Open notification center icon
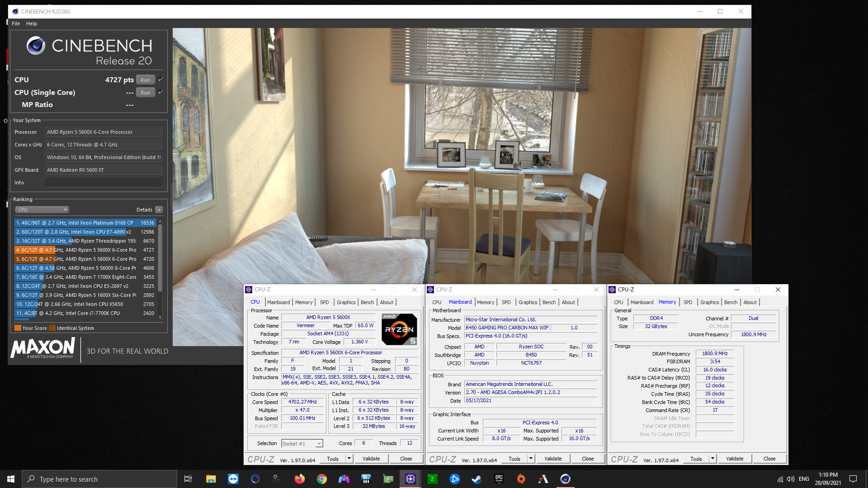This screenshot has width=868, height=488. tap(853, 479)
